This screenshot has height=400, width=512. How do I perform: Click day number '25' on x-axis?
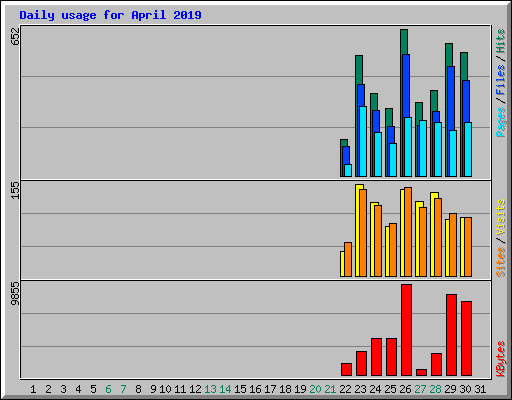(390, 389)
